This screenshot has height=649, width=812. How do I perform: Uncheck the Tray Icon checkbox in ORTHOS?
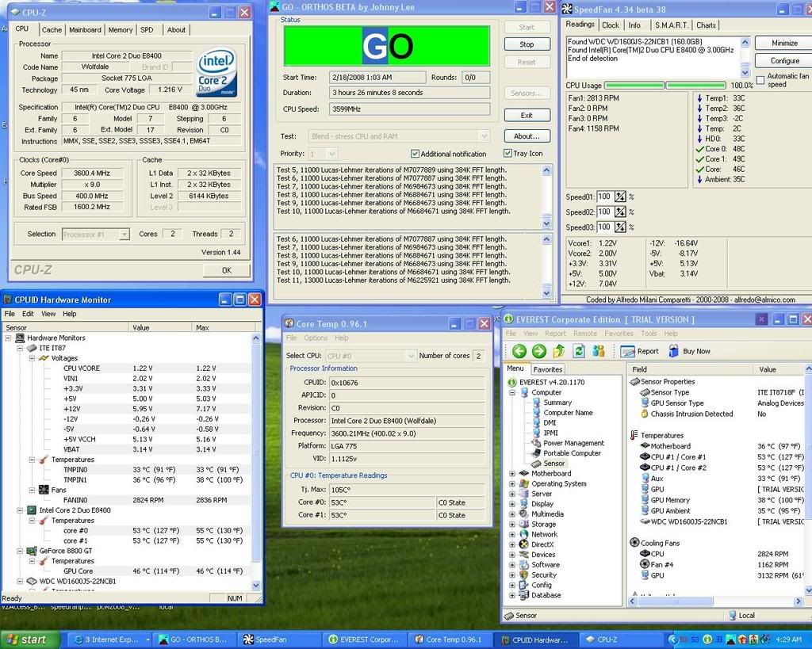click(x=507, y=154)
